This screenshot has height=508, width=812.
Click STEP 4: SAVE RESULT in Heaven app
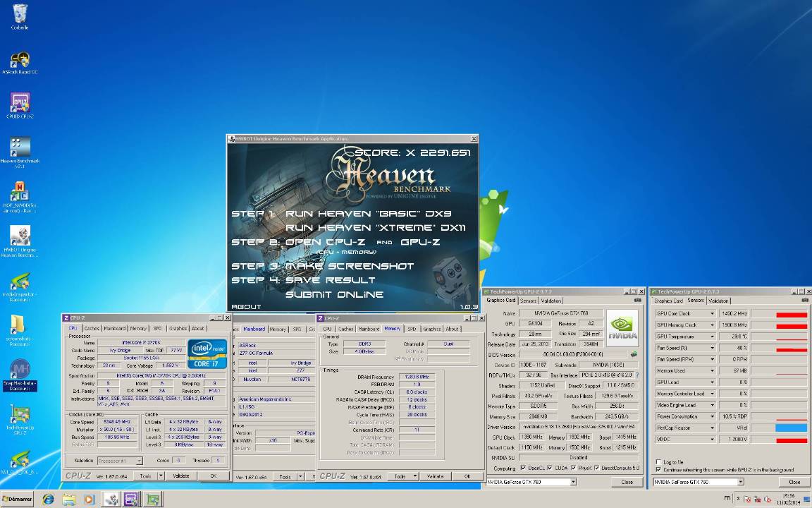pyautogui.click(x=304, y=280)
